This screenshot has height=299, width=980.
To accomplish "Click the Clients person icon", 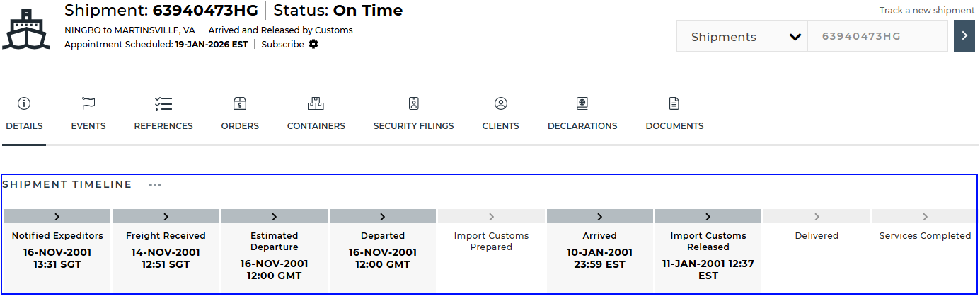I will pyautogui.click(x=501, y=104).
